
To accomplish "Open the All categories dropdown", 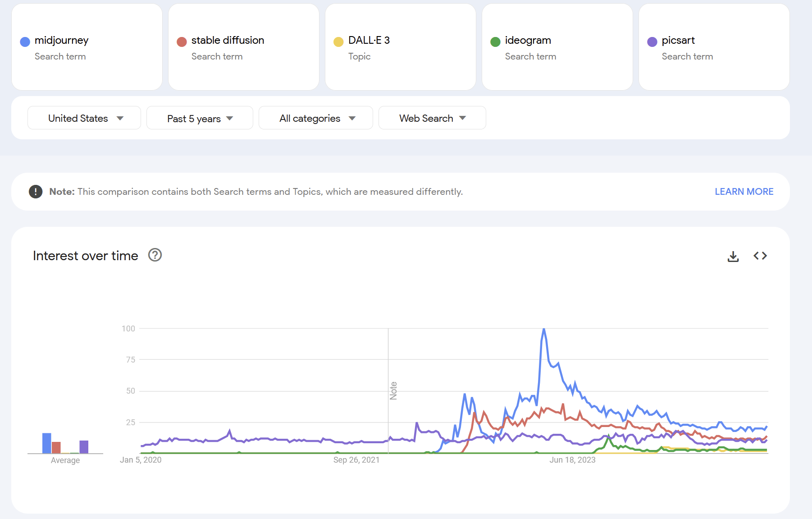I will tap(316, 118).
